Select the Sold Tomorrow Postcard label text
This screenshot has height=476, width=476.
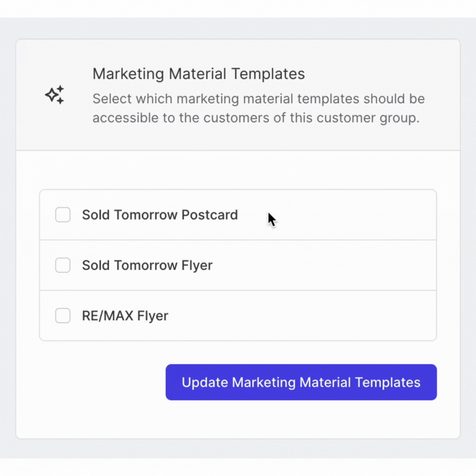click(x=160, y=215)
